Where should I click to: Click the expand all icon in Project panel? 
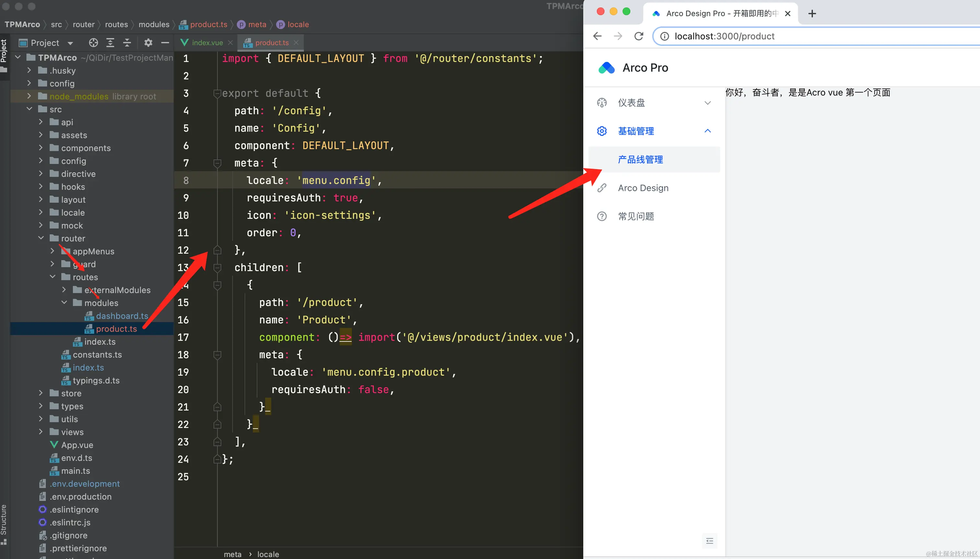(x=110, y=42)
